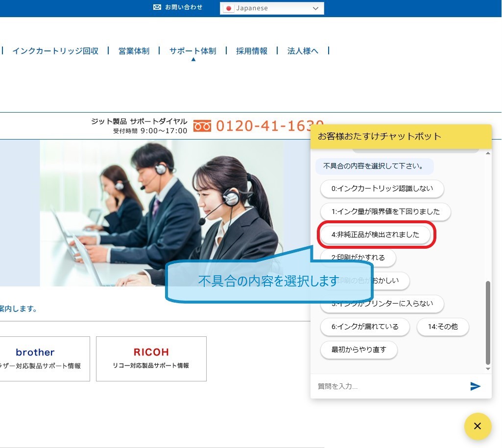Open 採用情報 page

tap(252, 51)
